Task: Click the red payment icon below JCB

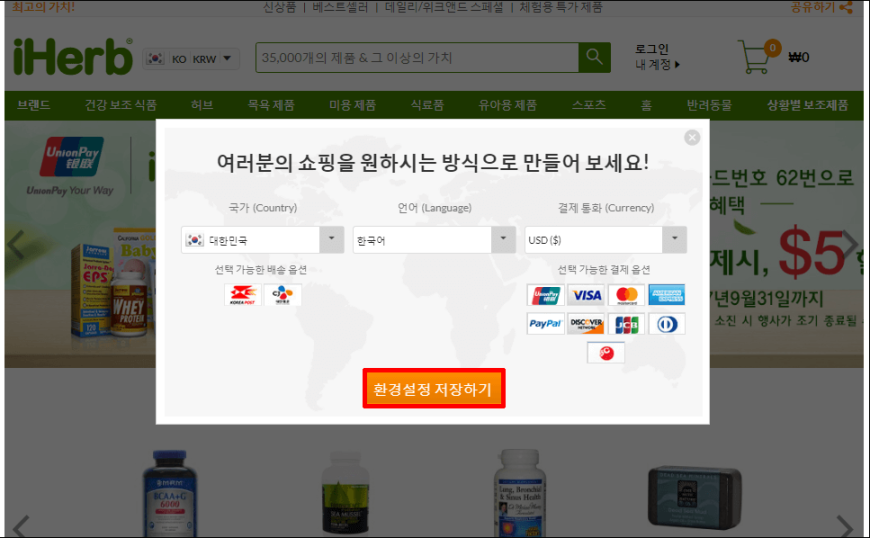Action: [x=606, y=353]
